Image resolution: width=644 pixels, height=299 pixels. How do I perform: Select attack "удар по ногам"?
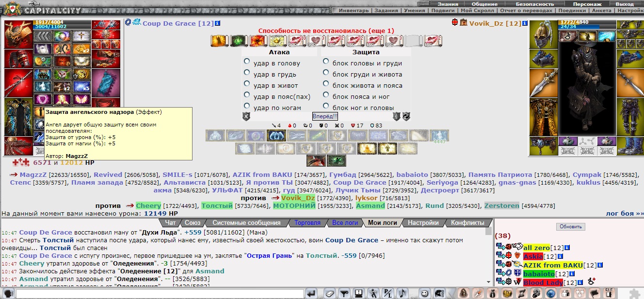click(247, 106)
